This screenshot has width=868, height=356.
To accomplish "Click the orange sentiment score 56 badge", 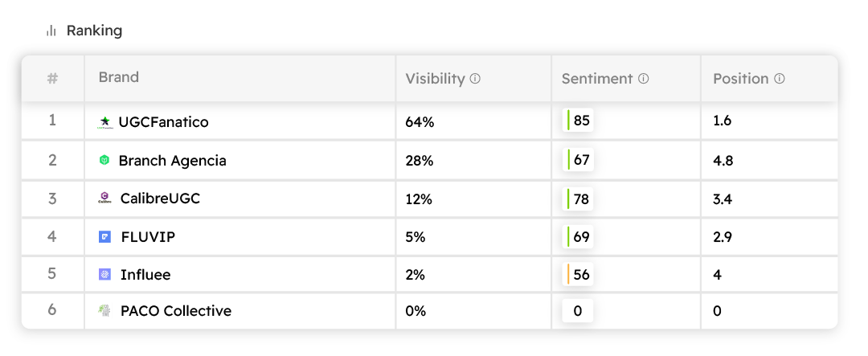I will [x=579, y=275].
